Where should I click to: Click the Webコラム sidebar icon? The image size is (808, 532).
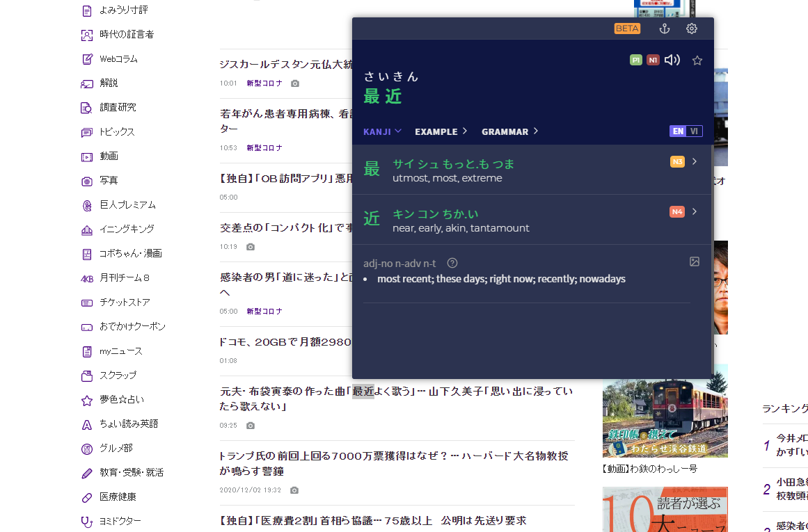coord(87,59)
